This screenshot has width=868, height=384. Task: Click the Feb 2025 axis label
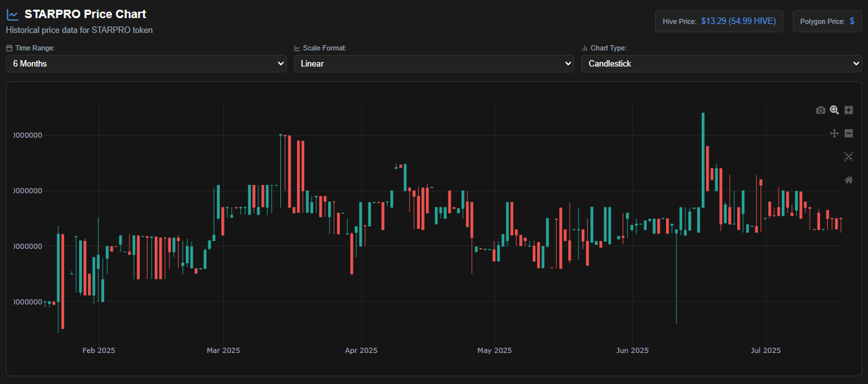(98, 350)
